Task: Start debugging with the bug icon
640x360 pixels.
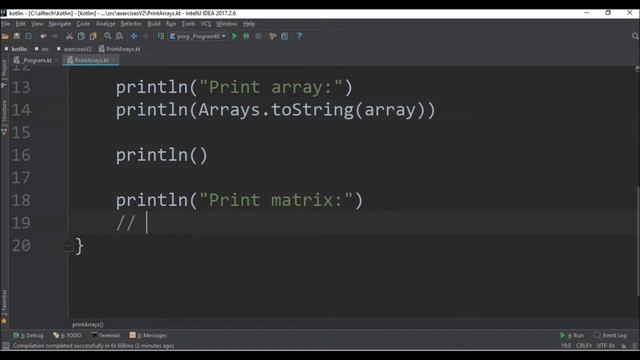Action: (x=246, y=36)
